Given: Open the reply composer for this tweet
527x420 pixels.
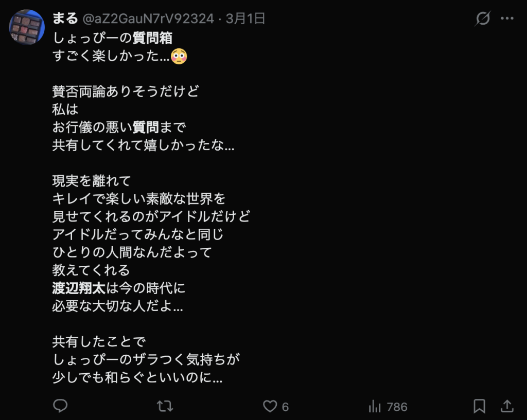Looking at the screenshot, I should pyautogui.click(x=60, y=406).
